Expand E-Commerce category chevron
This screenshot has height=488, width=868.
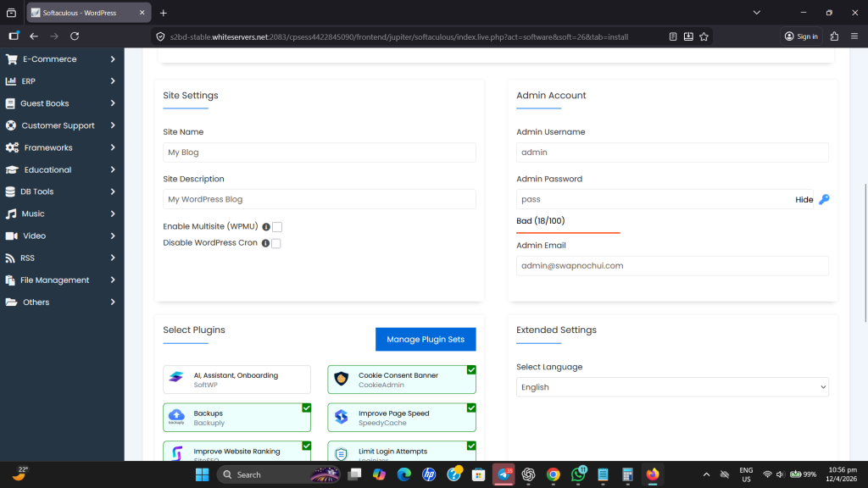point(113,59)
